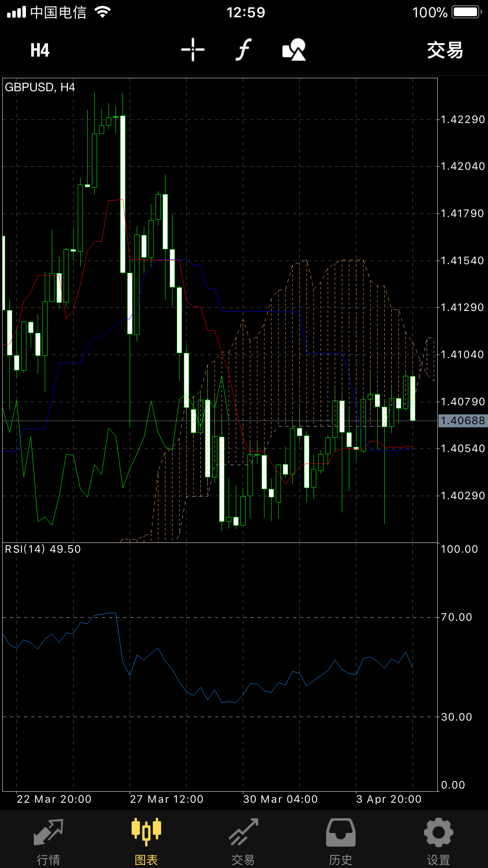
Task: Click the RSI 70.00 level label
Action: (x=457, y=617)
